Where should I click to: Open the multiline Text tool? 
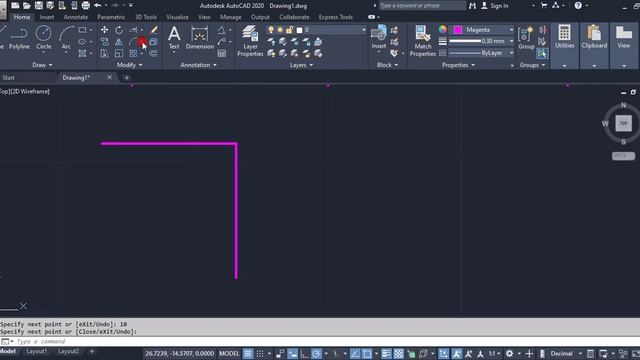(x=174, y=38)
